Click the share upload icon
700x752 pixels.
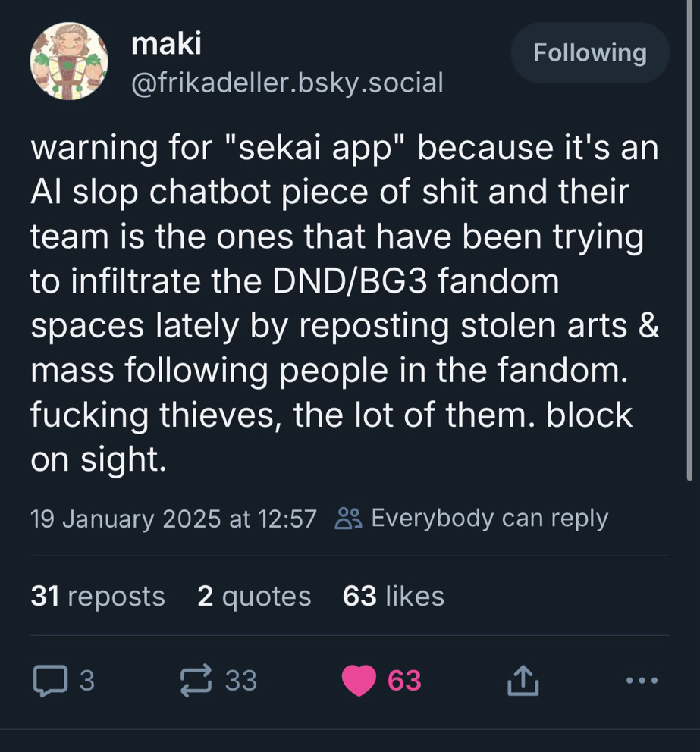[x=523, y=681]
